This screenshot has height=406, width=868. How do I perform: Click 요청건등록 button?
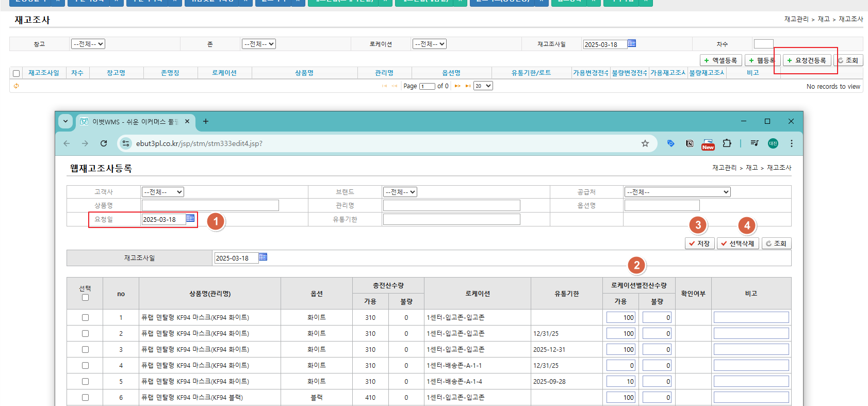pyautogui.click(x=807, y=60)
